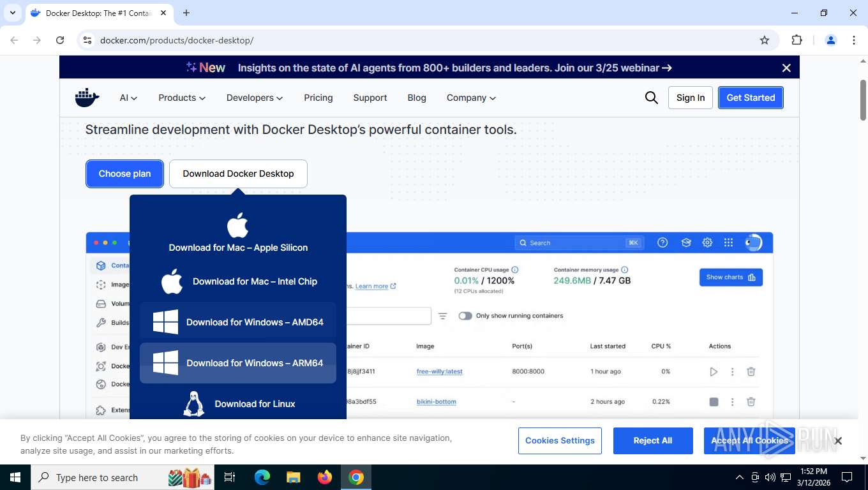Screen dimensions: 868x490
Task: Click the filter lines icon
Action: click(443, 316)
